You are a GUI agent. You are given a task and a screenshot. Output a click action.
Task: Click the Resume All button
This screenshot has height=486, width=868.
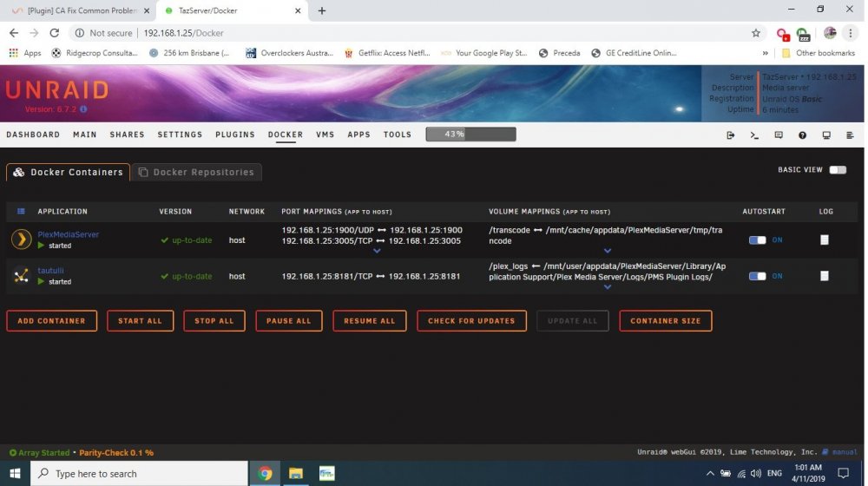pos(371,322)
